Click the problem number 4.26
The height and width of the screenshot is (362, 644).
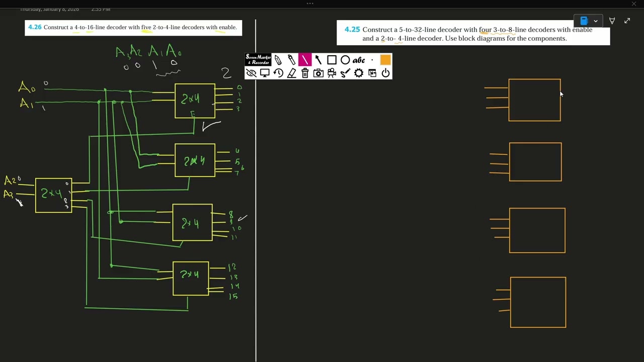pos(35,27)
